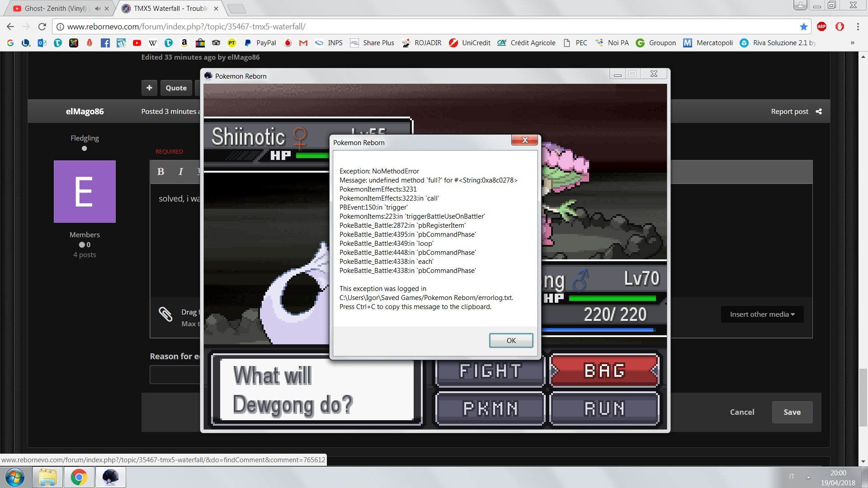Click the Cancel link
Image resolution: width=868 pixels, height=488 pixels.
(x=742, y=412)
